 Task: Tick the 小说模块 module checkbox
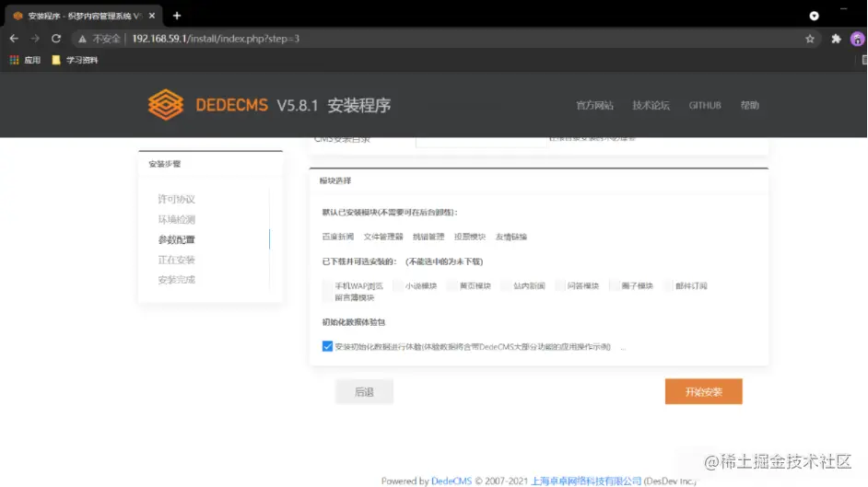[x=397, y=285]
